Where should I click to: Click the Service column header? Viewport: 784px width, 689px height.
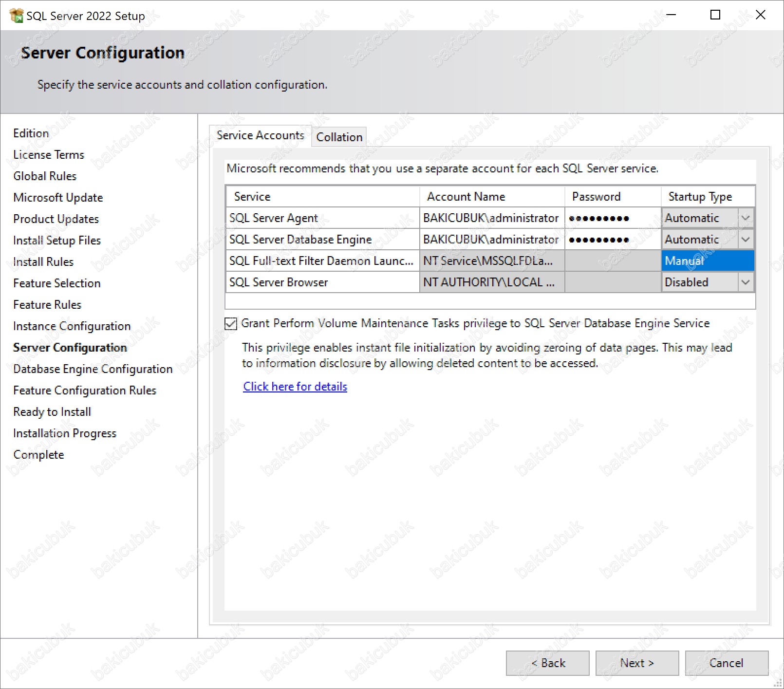tap(322, 197)
